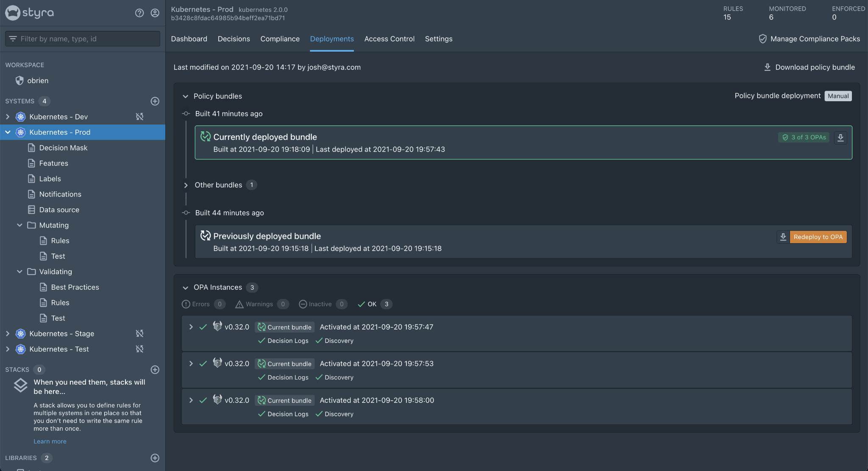
Task: Open Best Practices under Validating
Action: pyautogui.click(x=75, y=287)
